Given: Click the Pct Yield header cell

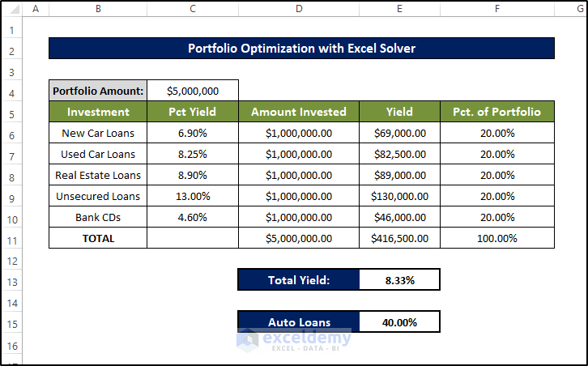Looking at the screenshot, I should point(193,113).
